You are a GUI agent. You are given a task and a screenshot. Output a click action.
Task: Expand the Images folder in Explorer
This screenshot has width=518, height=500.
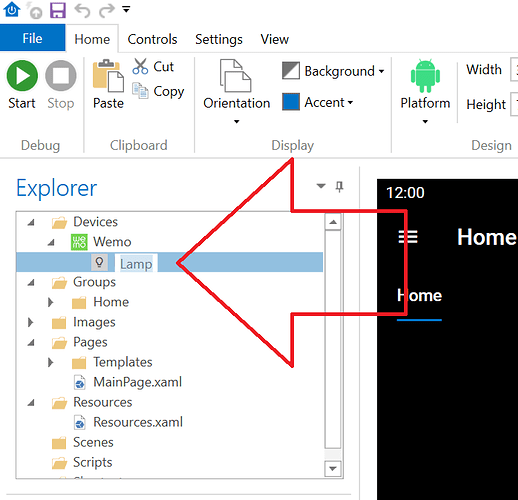click(x=30, y=322)
